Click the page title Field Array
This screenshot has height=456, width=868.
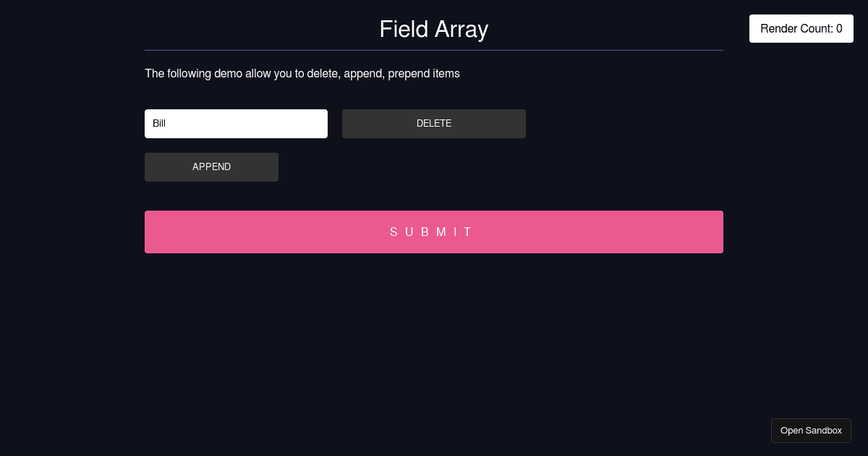tap(434, 29)
